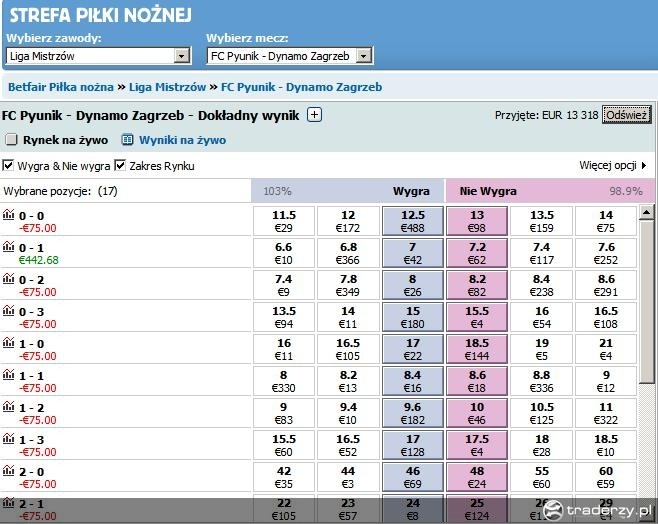Image resolution: width=658 pixels, height=524 pixels.
Task: Open the Wyniki na żywo link
Action: [x=183, y=140]
